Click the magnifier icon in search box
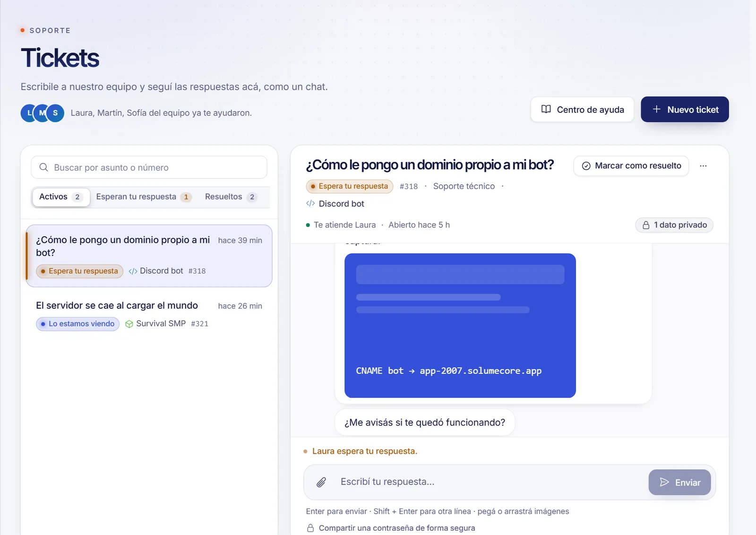Screen dimensions: 756x535 tap(44, 167)
